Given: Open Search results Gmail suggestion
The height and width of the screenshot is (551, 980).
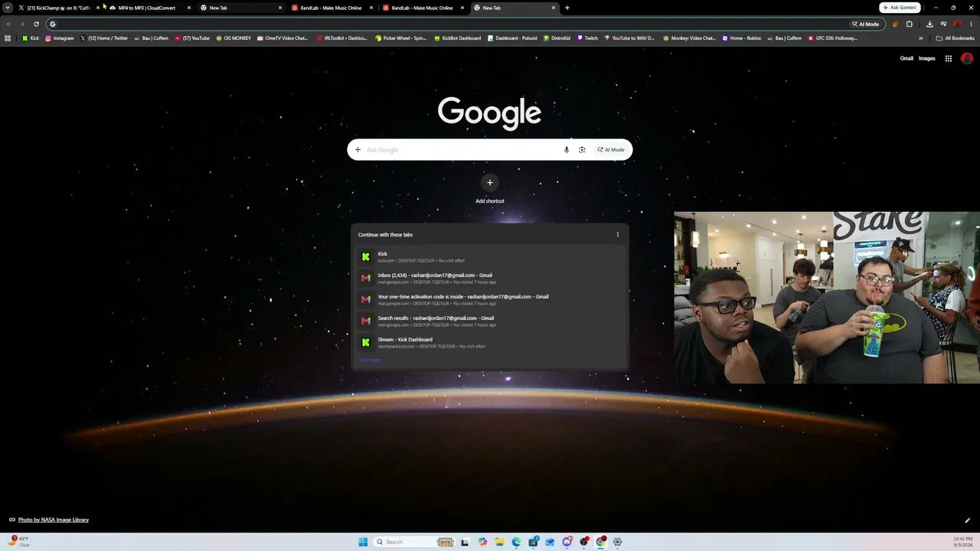Looking at the screenshot, I should click(490, 321).
